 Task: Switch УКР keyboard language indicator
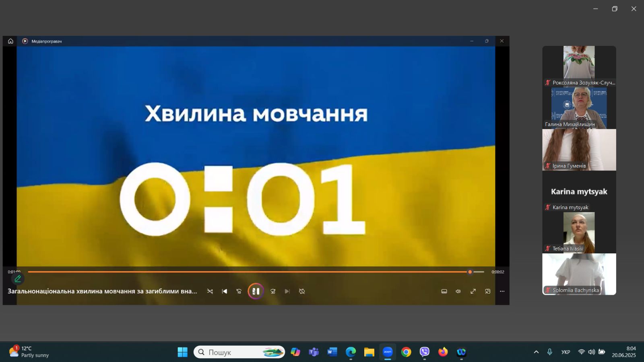tap(566, 352)
